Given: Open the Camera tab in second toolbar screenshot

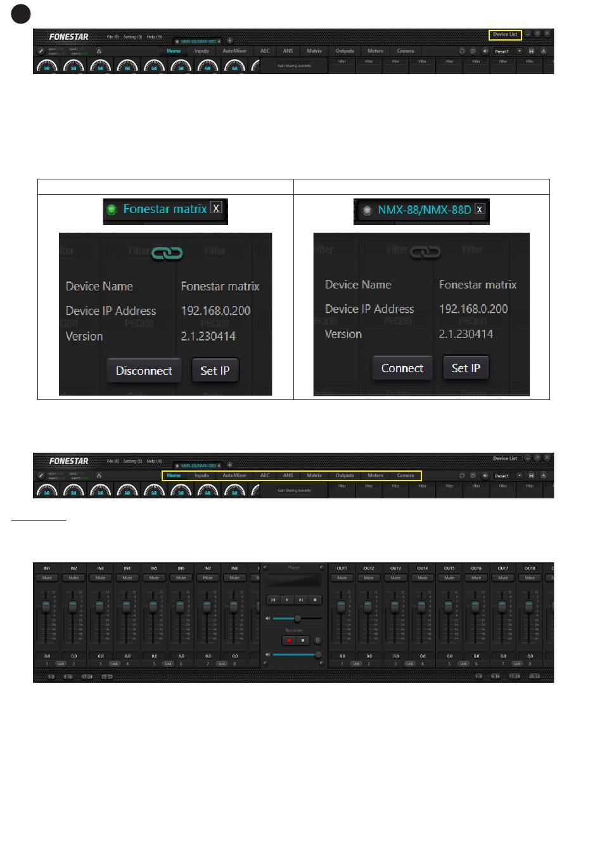Looking at the screenshot, I should pos(406,476).
